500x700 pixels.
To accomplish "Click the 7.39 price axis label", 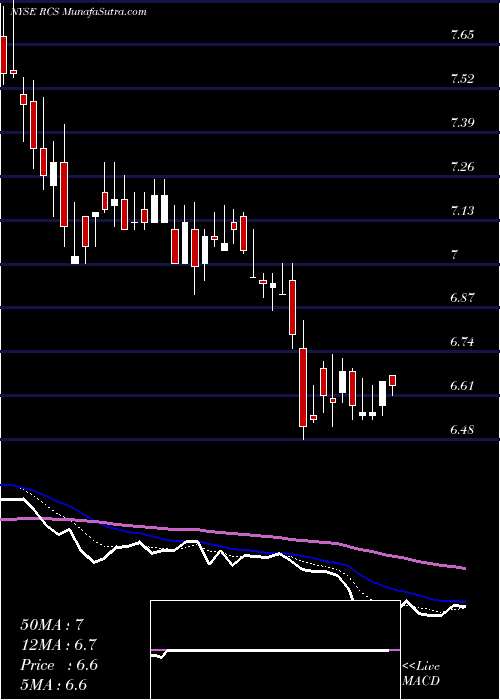I will click(x=462, y=123).
